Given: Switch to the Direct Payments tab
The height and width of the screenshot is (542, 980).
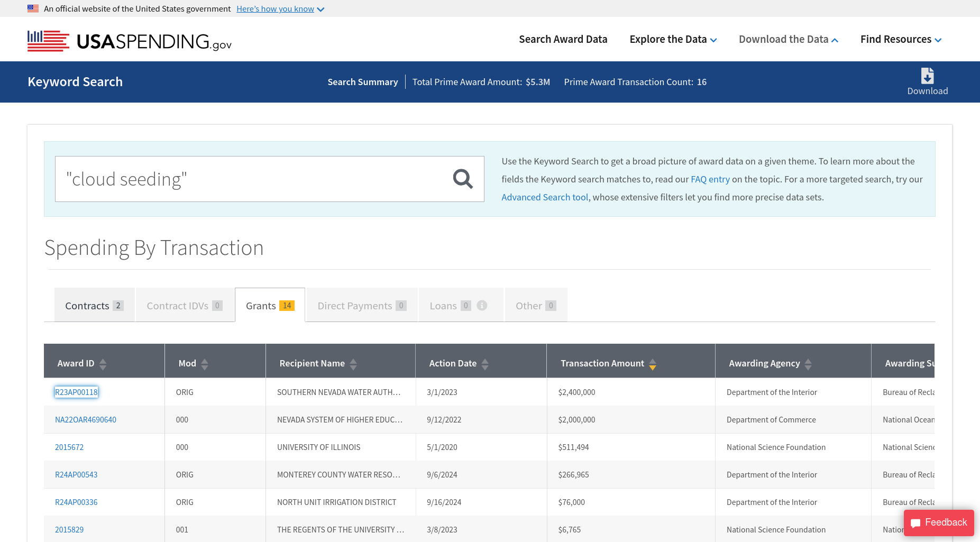Looking at the screenshot, I should 362,305.
